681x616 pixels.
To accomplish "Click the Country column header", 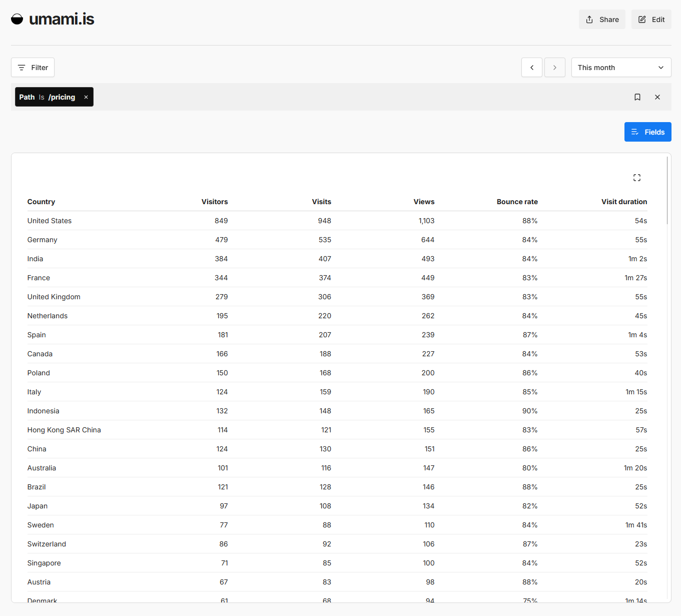I will click(x=41, y=202).
